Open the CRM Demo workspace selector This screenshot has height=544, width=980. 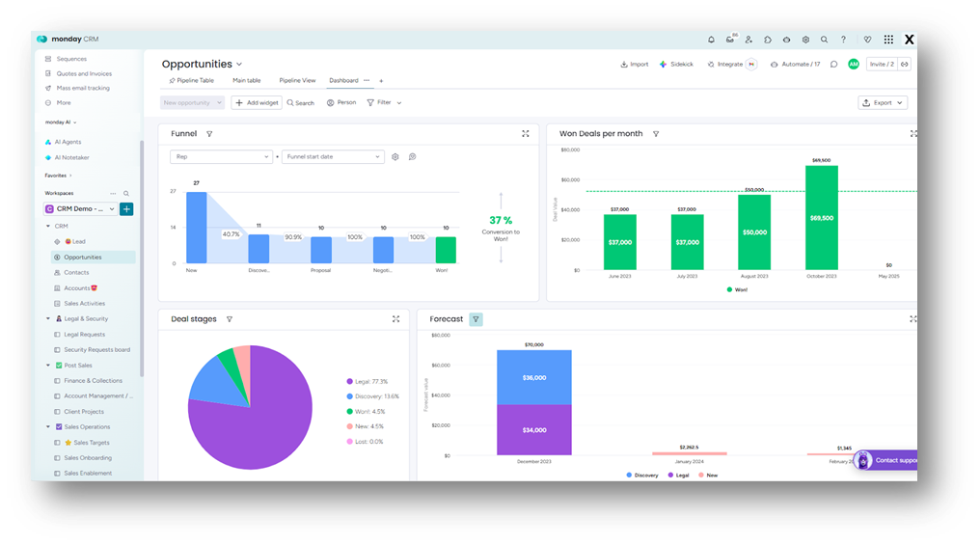pos(80,209)
